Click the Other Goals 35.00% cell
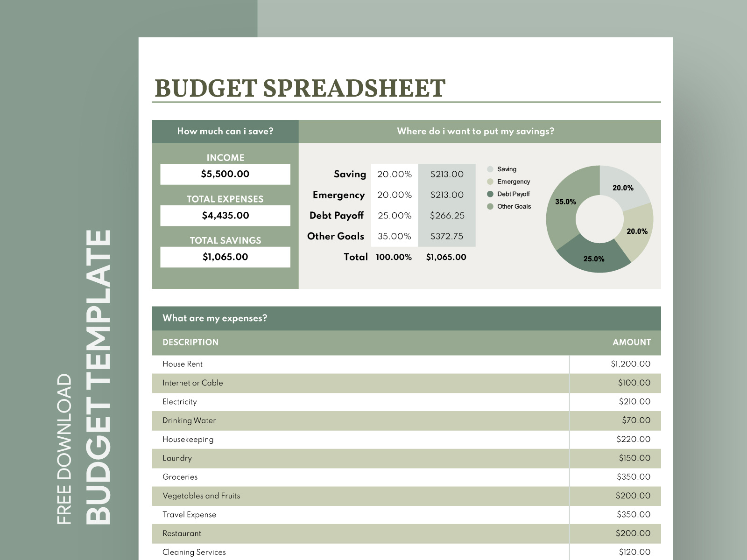This screenshot has height=560, width=747. [395, 236]
